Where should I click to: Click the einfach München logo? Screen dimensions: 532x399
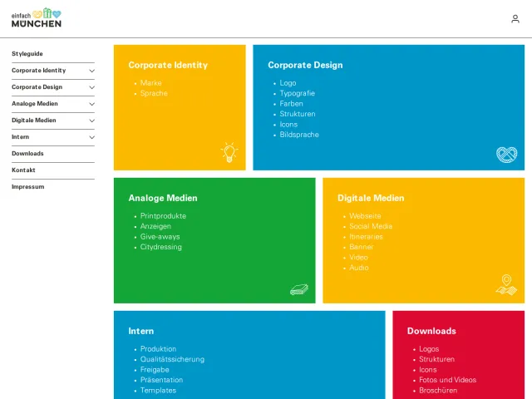point(37,17)
